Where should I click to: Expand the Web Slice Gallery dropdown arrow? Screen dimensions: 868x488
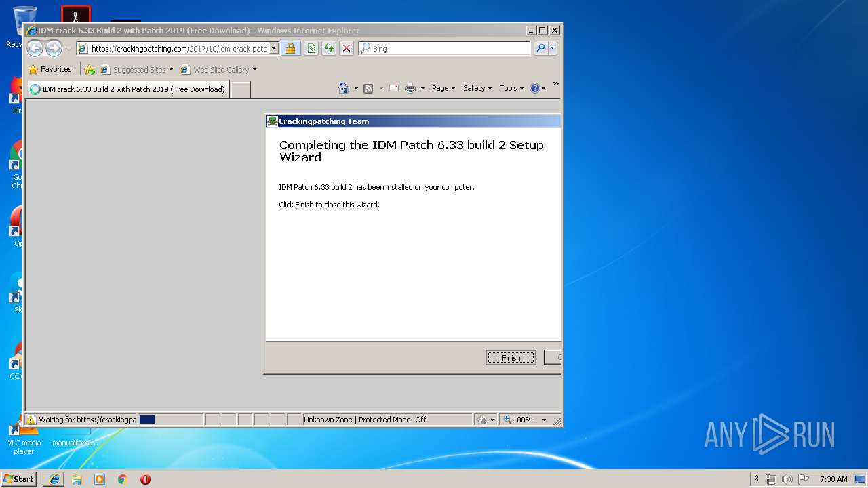254,70
